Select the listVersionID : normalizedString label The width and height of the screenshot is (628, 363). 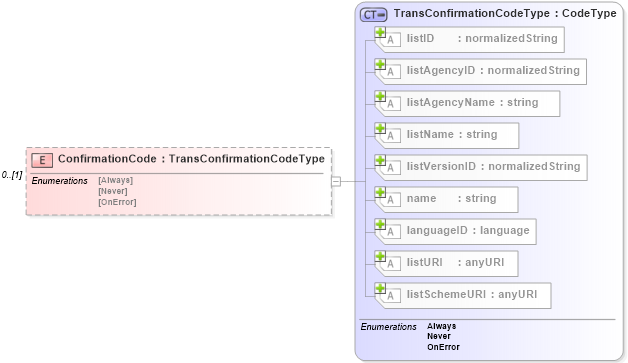coord(493,167)
